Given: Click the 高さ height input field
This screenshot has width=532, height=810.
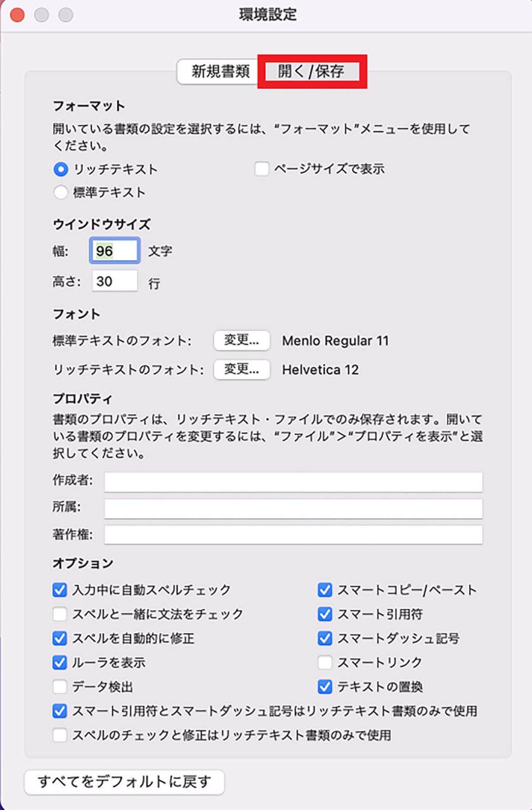Looking at the screenshot, I should pos(115,281).
